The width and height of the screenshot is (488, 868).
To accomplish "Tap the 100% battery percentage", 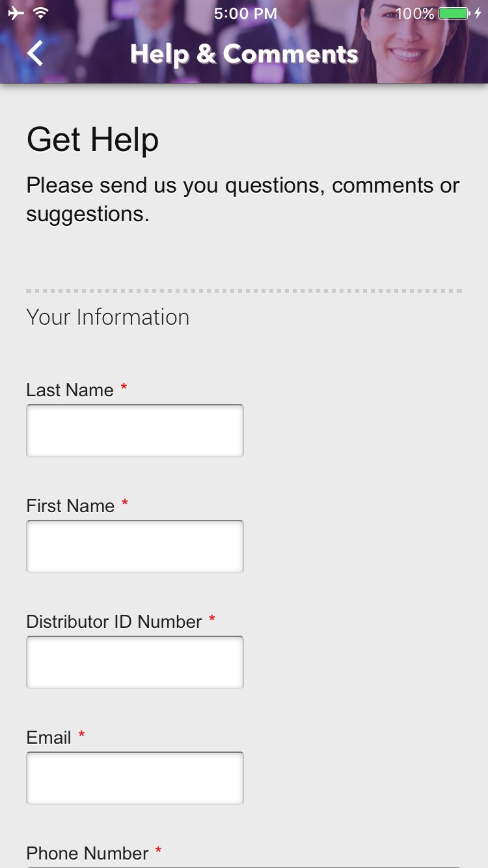I will click(414, 13).
